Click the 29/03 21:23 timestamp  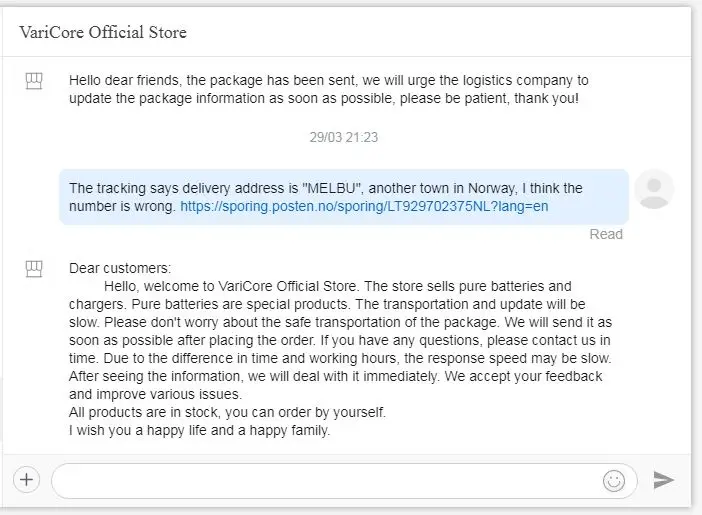[x=343, y=138]
